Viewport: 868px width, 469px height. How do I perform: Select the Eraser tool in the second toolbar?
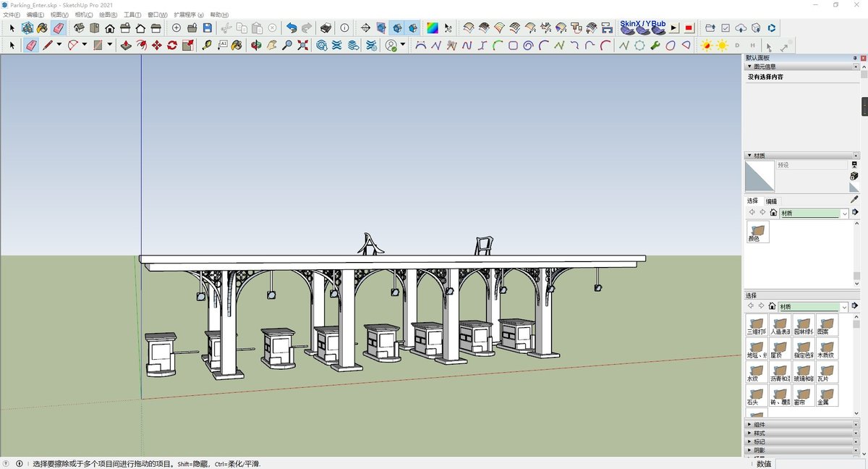pos(31,45)
